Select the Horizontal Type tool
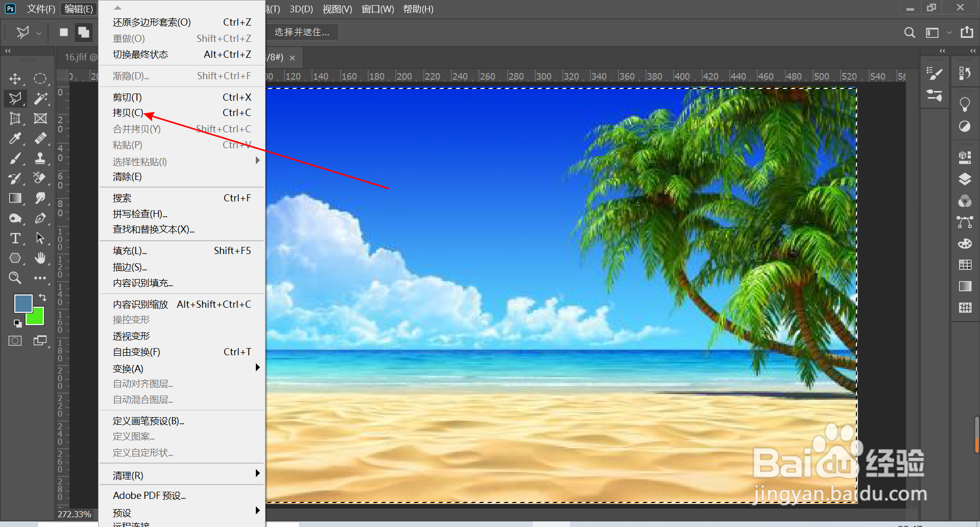Image resolution: width=980 pixels, height=527 pixels. pyautogui.click(x=15, y=238)
